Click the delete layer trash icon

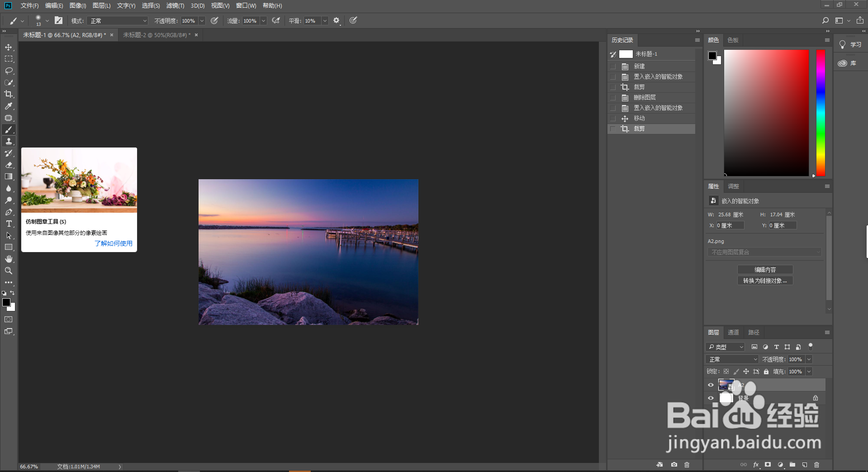(x=816, y=465)
